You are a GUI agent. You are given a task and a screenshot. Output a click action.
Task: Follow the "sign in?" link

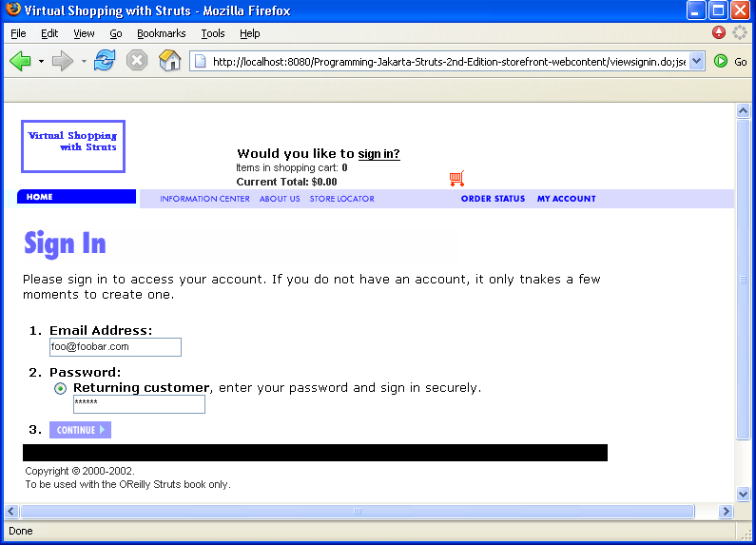(378, 154)
